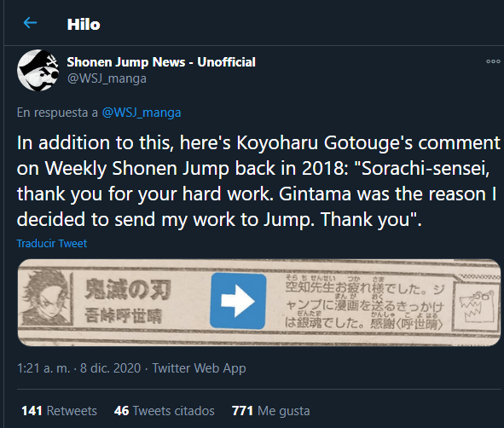This screenshot has height=428, width=504.
Task: Open the gray @WSJ_manga handle under name
Action: tap(107, 78)
